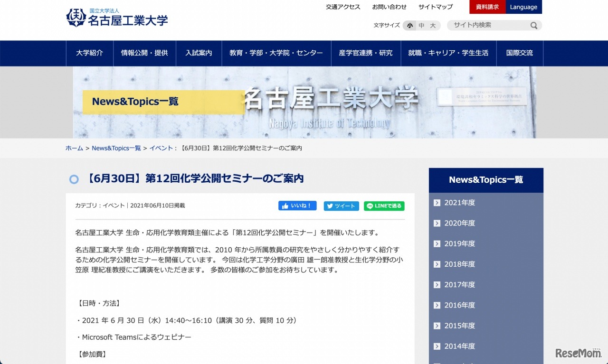Select 国際交流 in the navigation bar
This screenshot has height=364, width=608.
coord(520,53)
